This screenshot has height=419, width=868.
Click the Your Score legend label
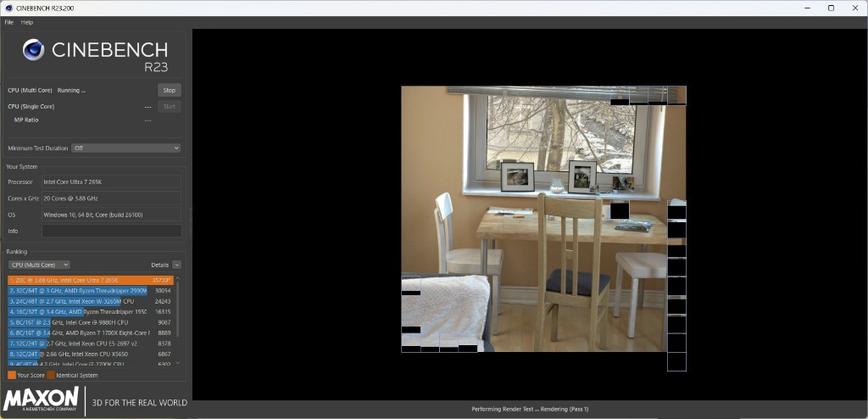pos(31,375)
